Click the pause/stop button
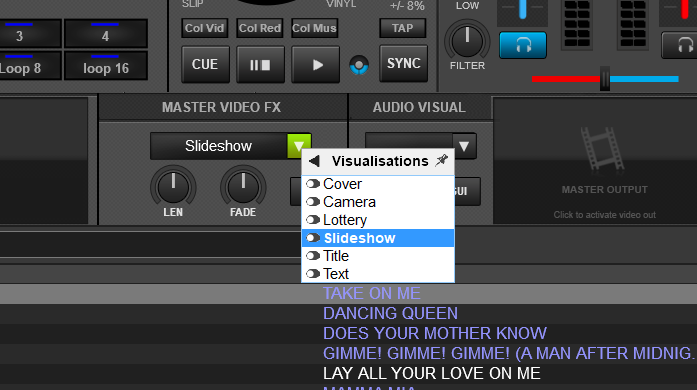 coord(260,65)
